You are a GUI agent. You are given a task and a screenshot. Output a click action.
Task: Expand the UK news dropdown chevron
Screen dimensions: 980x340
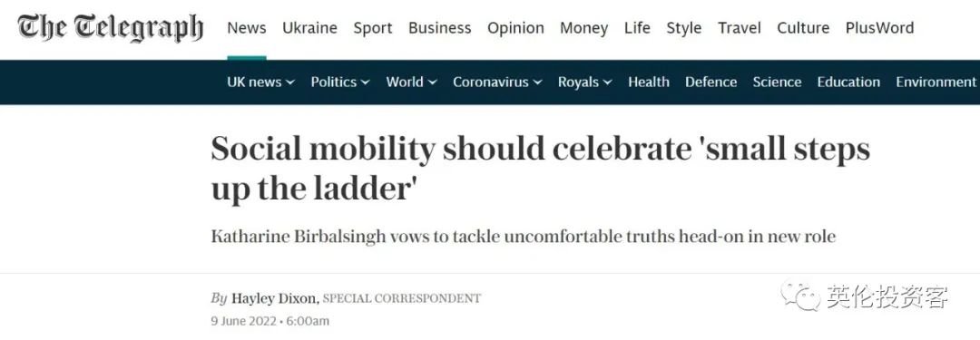click(x=290, y=83)
